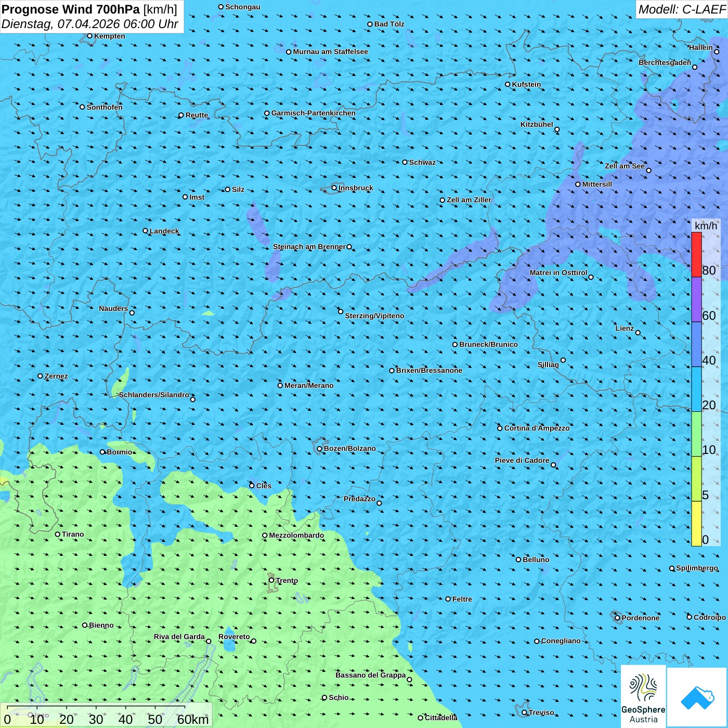Image resolution: width=728 pixels, height=728 pixels.
Task: Click the Innsbruck city marker
Action: 334,188
